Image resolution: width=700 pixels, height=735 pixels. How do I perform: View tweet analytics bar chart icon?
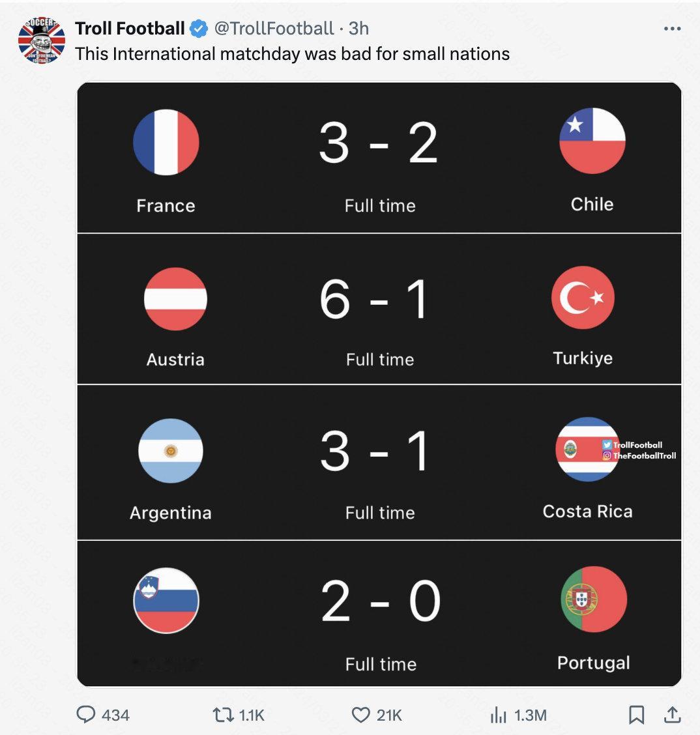point(498,715)
